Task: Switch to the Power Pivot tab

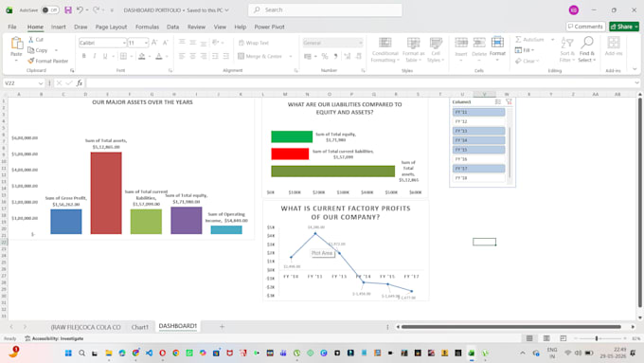Action: click(x=269, y=27)
